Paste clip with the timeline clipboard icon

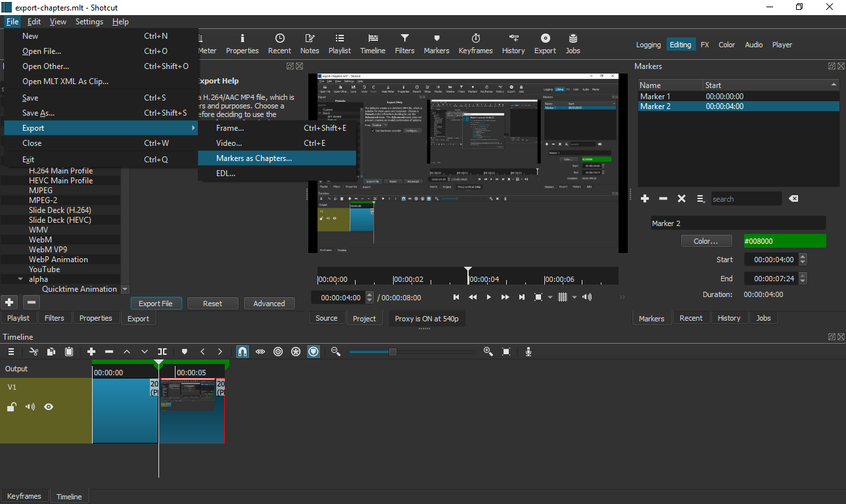(69, 352)
